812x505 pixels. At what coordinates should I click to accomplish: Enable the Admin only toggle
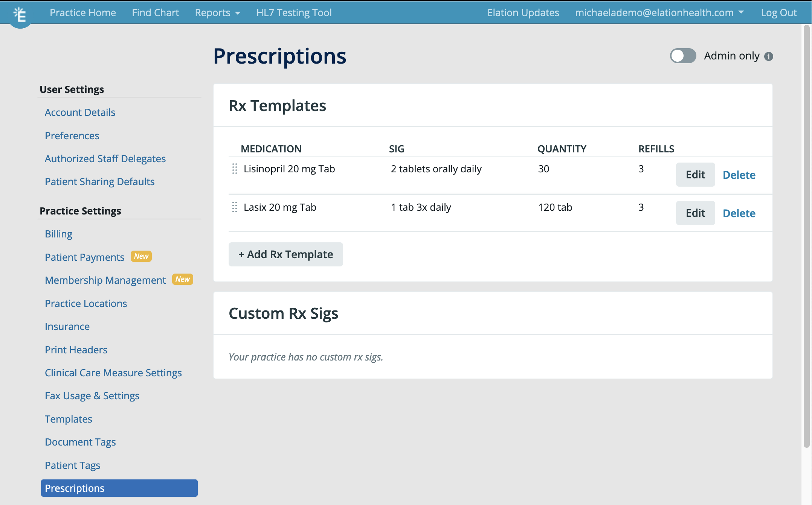point(683,56)
